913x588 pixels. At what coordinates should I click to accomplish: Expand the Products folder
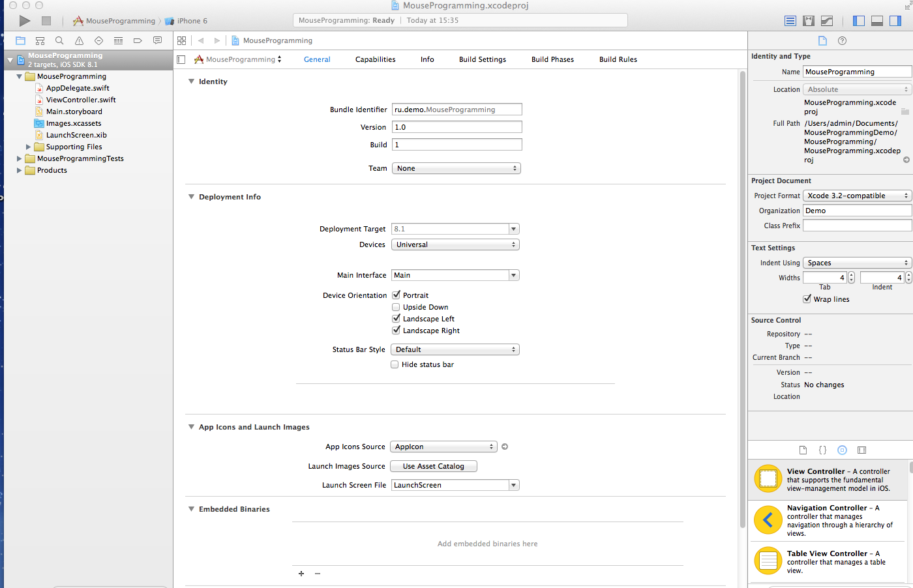tap(19, 170)
